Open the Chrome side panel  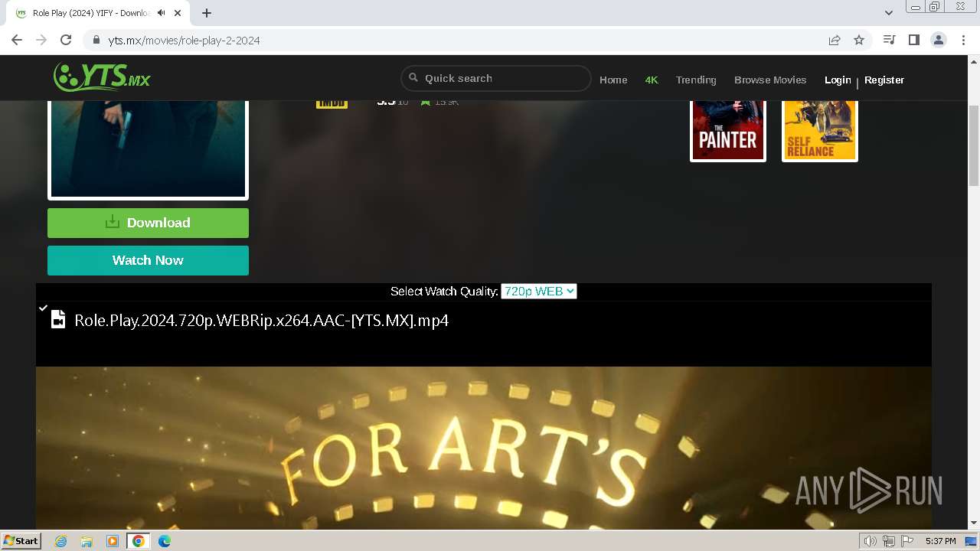(x=913, y=41)
